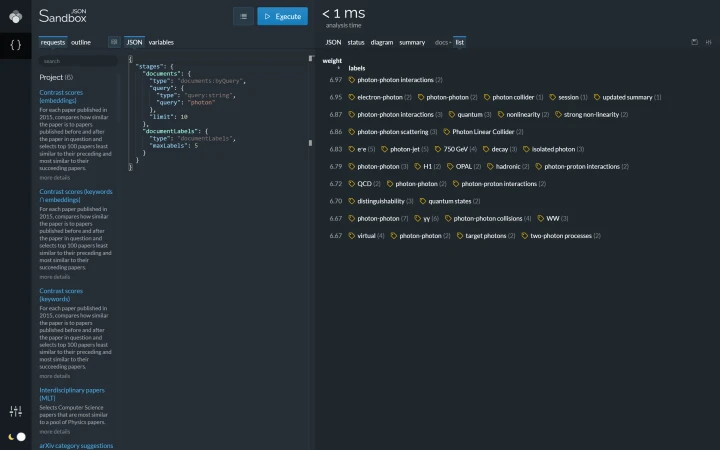Click tag icon of 'isolated photon' label
This screenshot has width=720, height=450.
[526, 149]
